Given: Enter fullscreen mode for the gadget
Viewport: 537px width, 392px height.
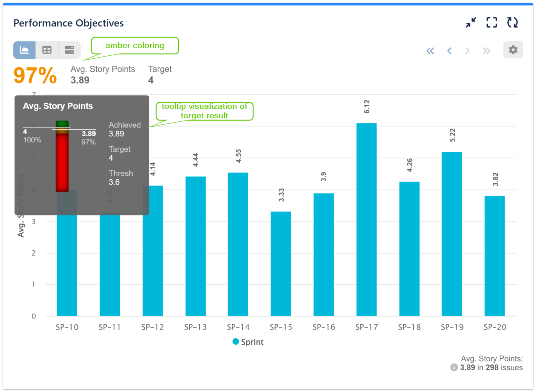Looking at the screenshot, I should (491, 22).
